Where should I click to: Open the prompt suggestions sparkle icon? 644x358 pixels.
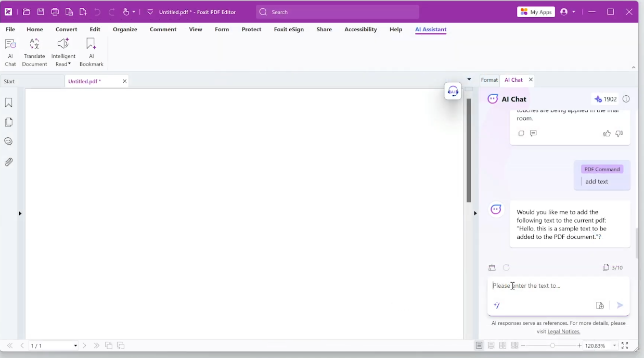pos(497,305)
